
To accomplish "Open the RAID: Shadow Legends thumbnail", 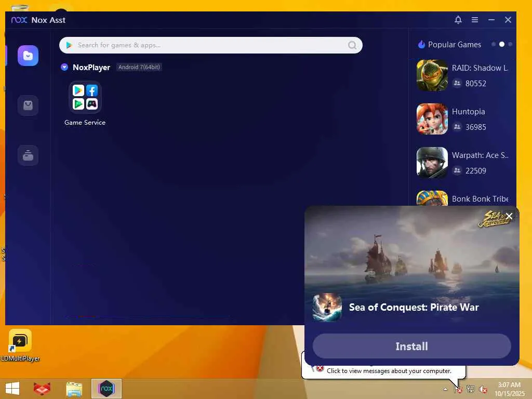I will (432, 75).
